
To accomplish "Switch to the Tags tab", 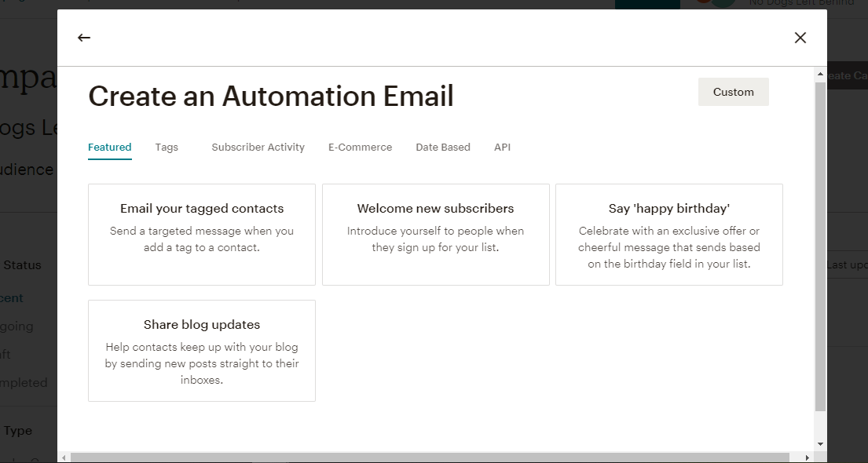I will click(167, 148).
